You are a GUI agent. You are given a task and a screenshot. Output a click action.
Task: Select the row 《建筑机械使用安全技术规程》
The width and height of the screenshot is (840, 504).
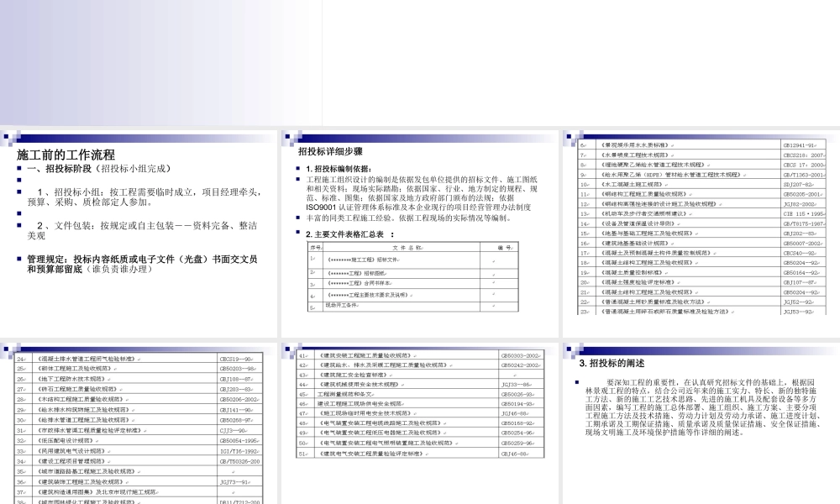(420, 385)
